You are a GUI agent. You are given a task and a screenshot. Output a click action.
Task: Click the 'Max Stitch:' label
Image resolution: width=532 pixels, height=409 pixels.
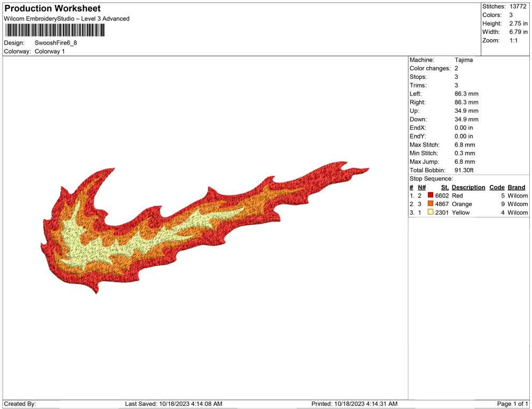click(424, 145)
